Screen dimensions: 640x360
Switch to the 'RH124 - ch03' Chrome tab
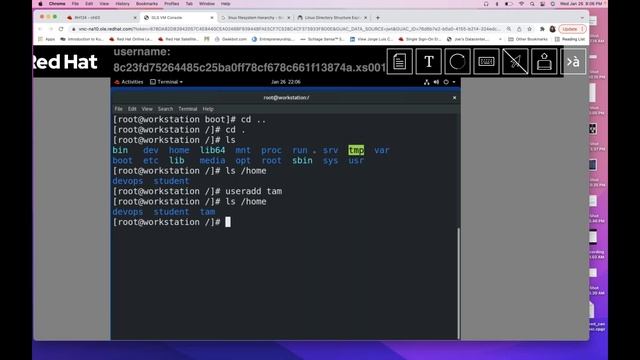[102, 18]
